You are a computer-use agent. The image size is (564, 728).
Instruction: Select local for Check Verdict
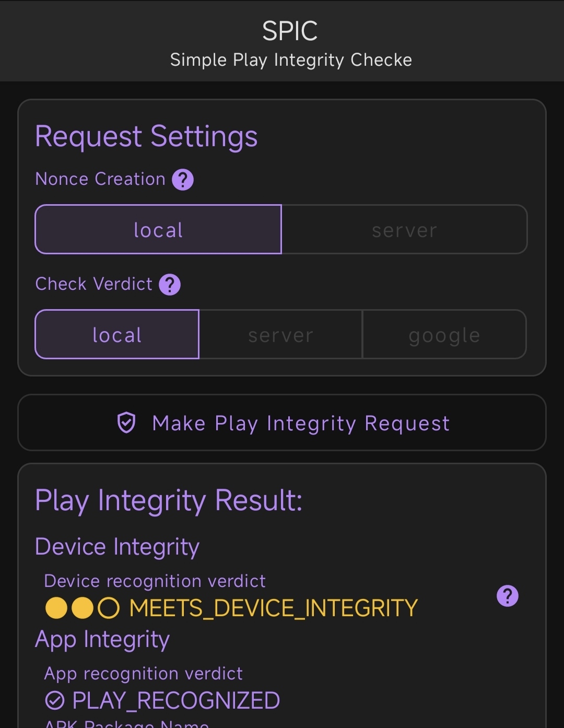pyautogui.click(x=117, y=334)
